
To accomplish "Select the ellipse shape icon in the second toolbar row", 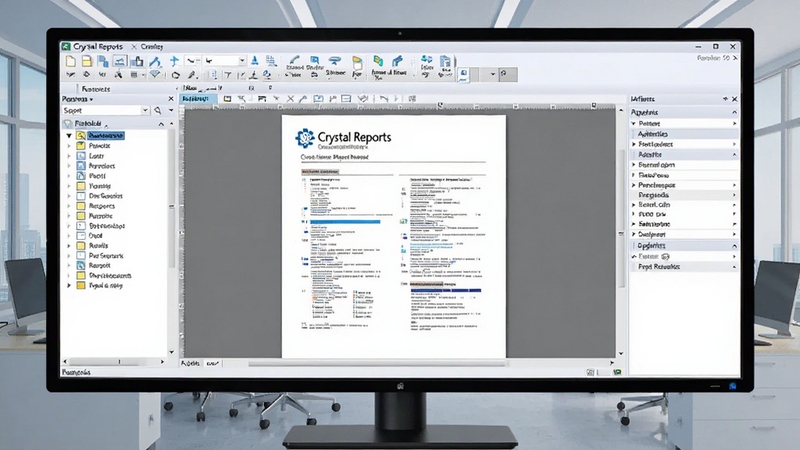I will pos(176,76).
